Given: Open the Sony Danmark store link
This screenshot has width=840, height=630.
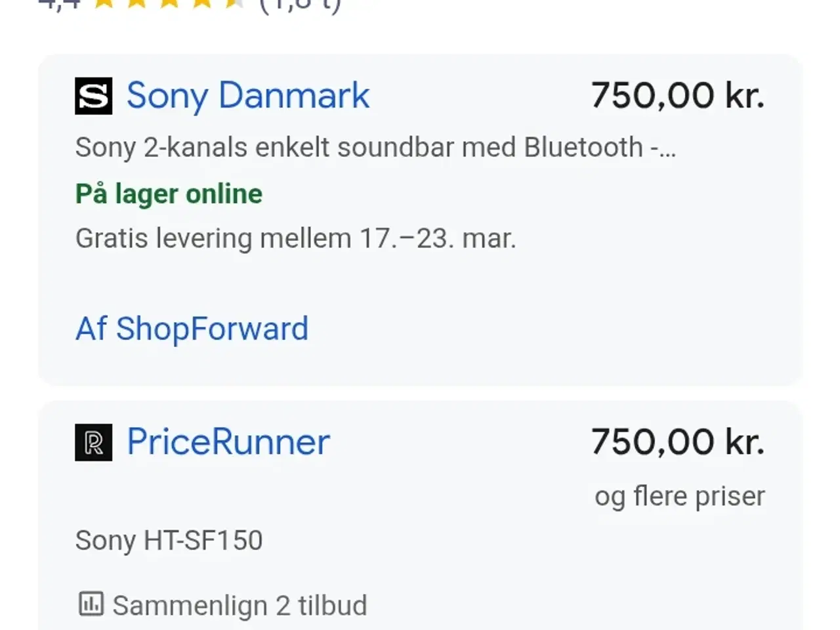Looking at the screenshot, I should (x=247, y=96).
